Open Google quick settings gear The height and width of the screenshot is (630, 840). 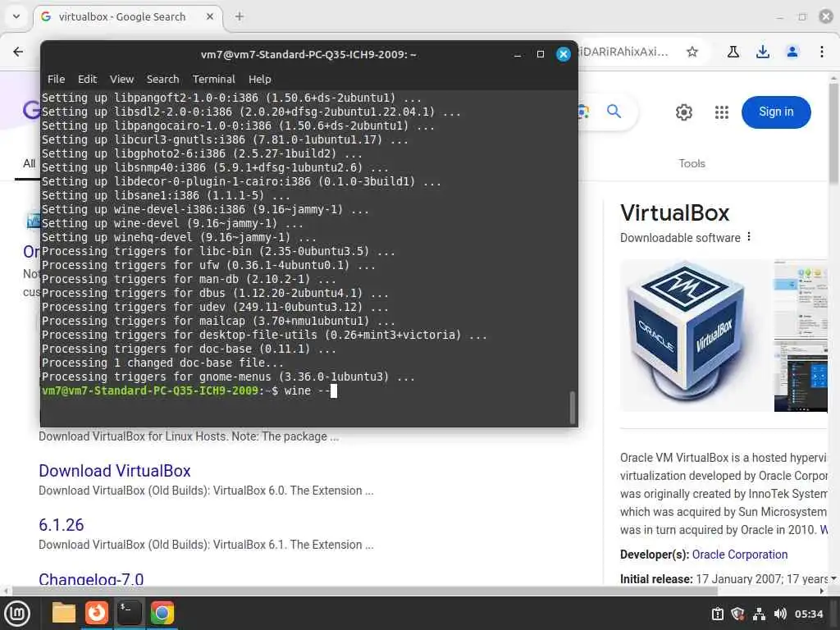tap(683, 112)
